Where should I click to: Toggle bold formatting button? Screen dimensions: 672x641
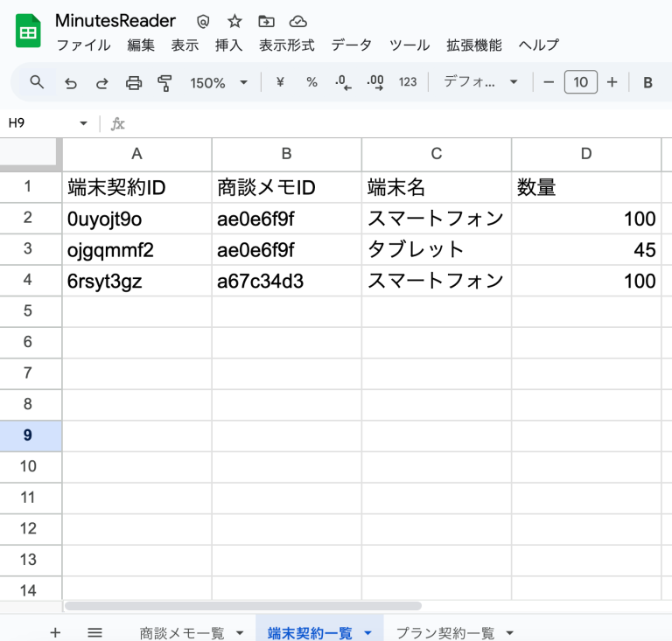click(648, 83)
